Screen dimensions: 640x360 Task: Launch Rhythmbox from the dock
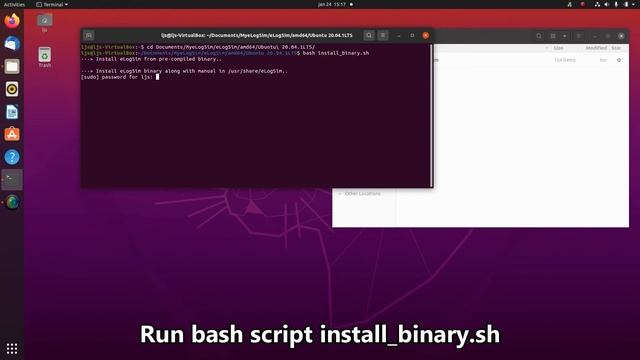point(12,89)
